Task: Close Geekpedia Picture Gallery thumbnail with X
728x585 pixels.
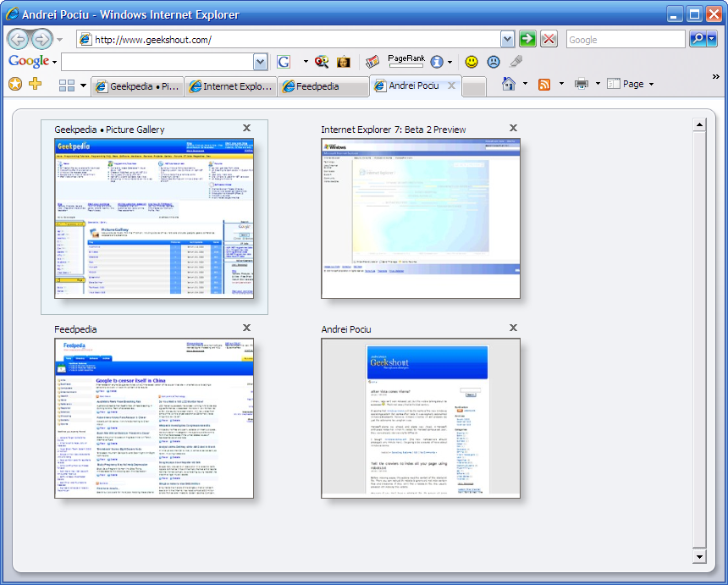Action: 246,128
